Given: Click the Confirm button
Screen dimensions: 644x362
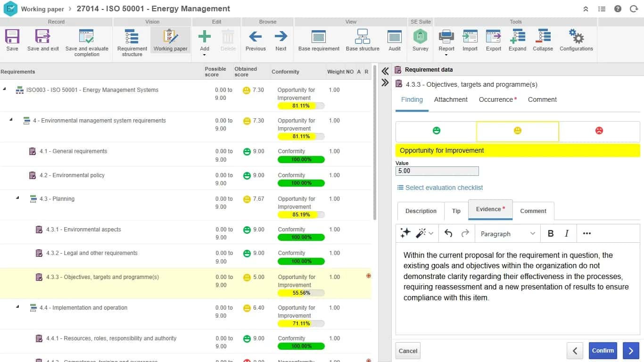Looking at the screenshot, I should (x=603, y=351).
